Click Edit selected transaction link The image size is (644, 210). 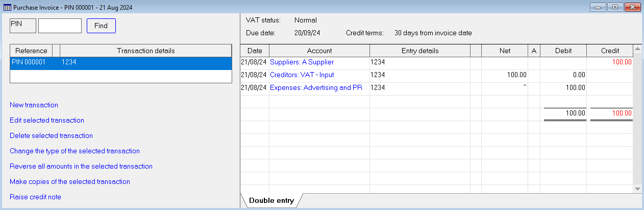click(x=47, y=120)
